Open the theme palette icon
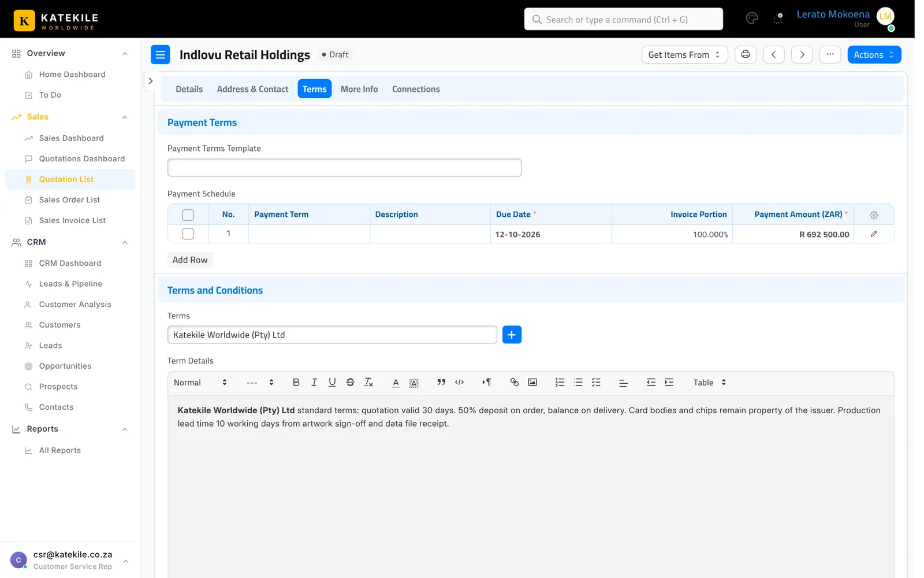 tap(752, 19)
